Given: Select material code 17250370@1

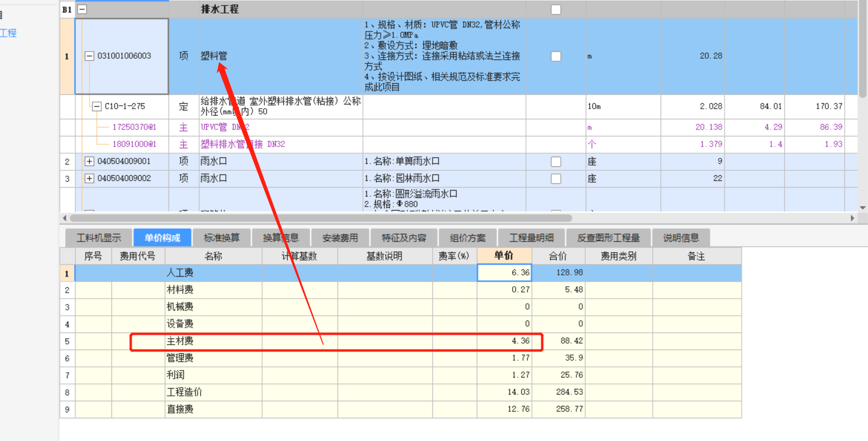Looking at the screenshot, I should coord(134,127).
